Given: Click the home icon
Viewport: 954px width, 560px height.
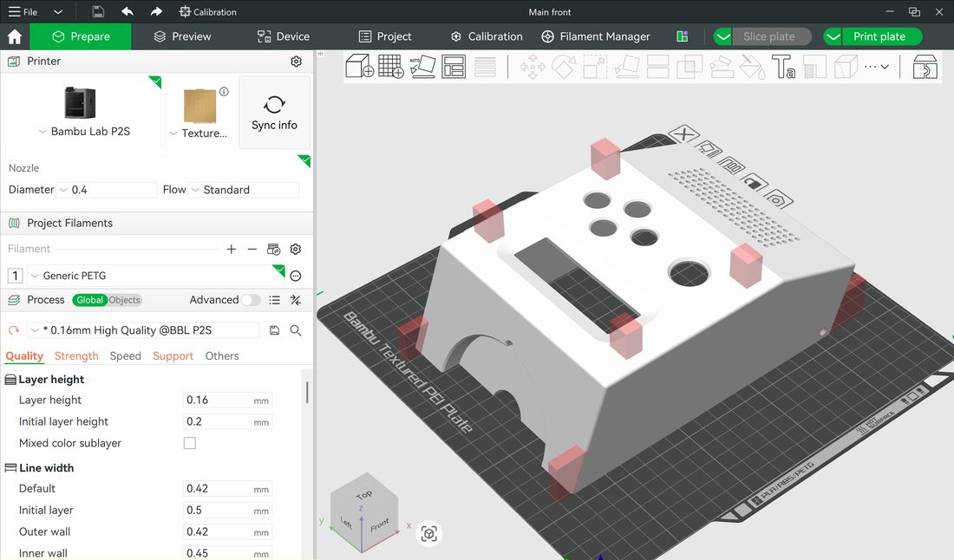Looking at the screenshot, I should click(15, 36).
